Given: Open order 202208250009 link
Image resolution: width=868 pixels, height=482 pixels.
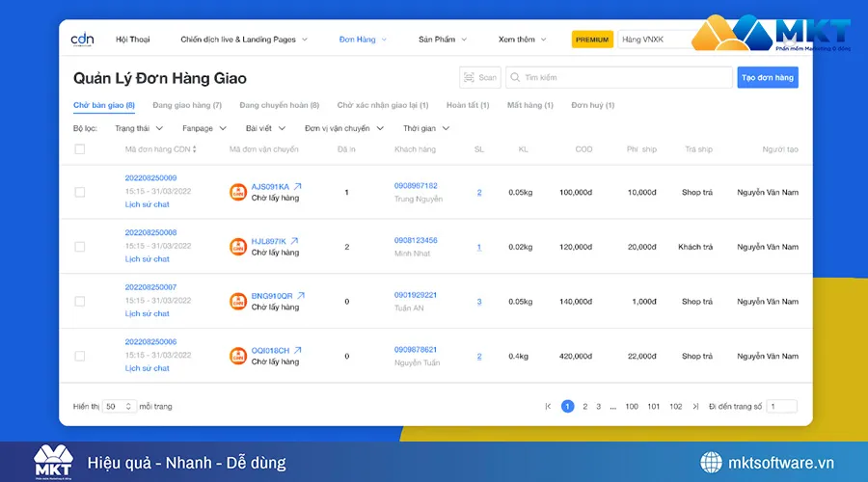Looking at the screenshot, I should pyautogui.click(x=150, y=178).
